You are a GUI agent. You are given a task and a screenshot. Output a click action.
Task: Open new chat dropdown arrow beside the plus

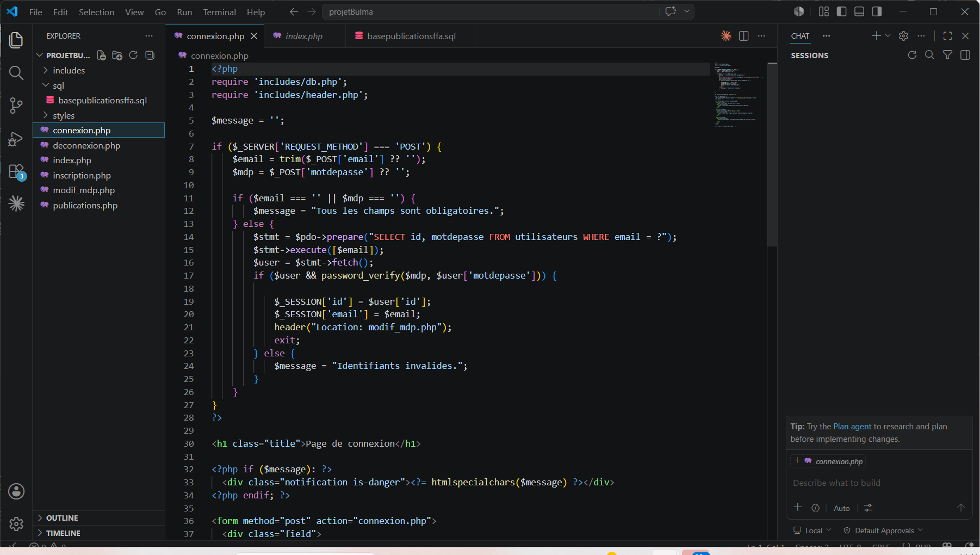(888, 36)
